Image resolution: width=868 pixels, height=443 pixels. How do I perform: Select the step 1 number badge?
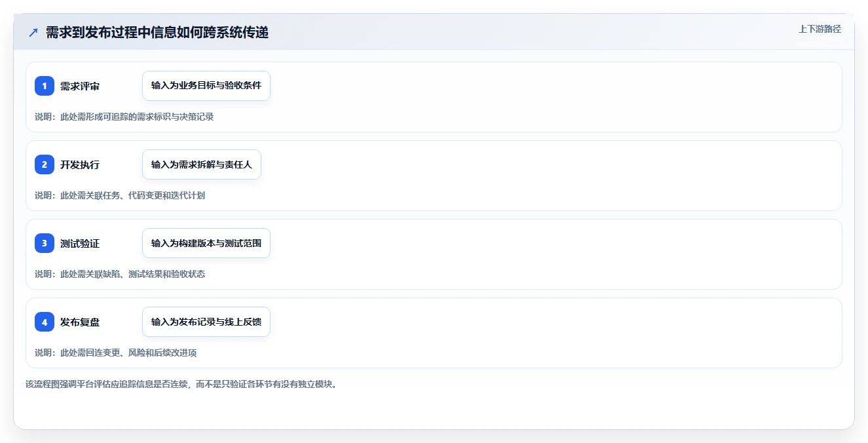[x=45, y=86]
